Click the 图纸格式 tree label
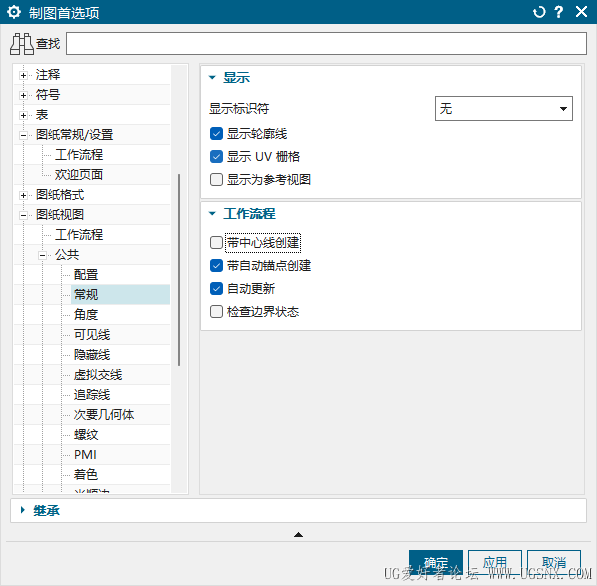Image resolution: width=597 pixels, height=586 pixels. [x=60, y=195]
